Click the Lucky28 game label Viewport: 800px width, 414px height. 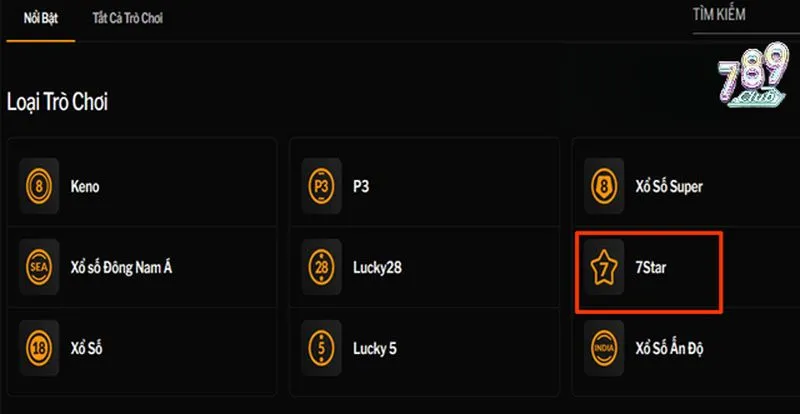378,269
